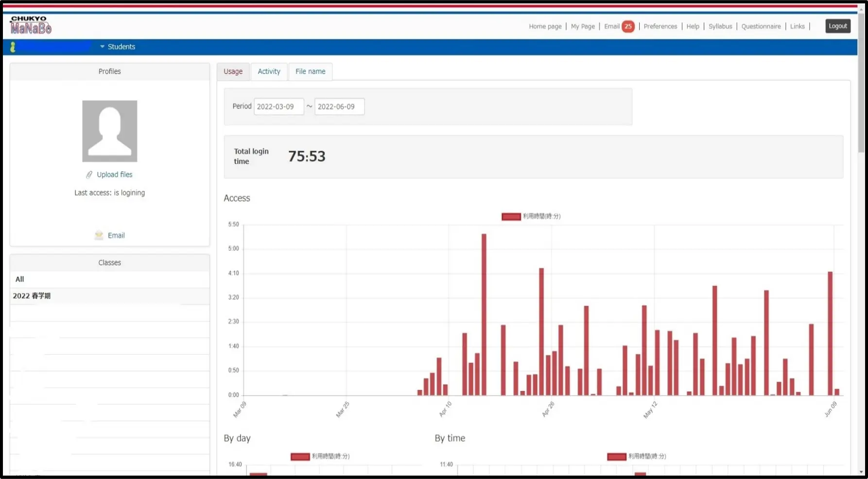Screen dimensions: 868x479
Task: Open the period start date 2022-03-09 picker
Action: click(278, 106)
